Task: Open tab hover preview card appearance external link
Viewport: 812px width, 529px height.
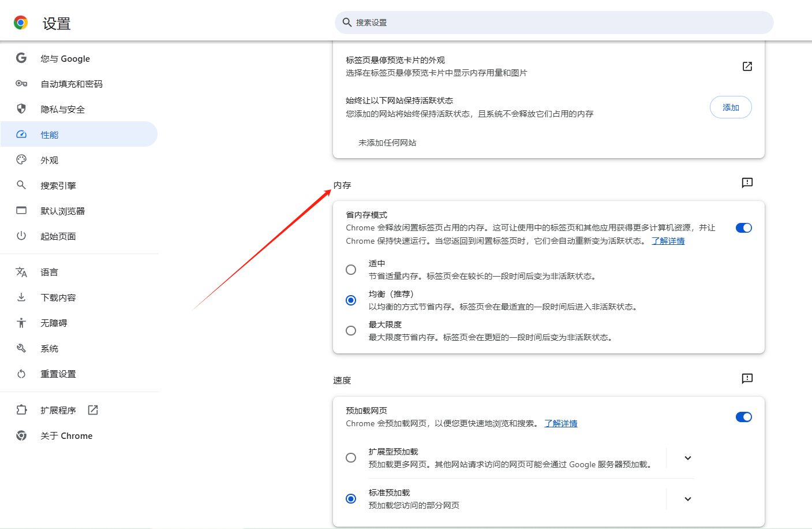Action: point(747,66)
